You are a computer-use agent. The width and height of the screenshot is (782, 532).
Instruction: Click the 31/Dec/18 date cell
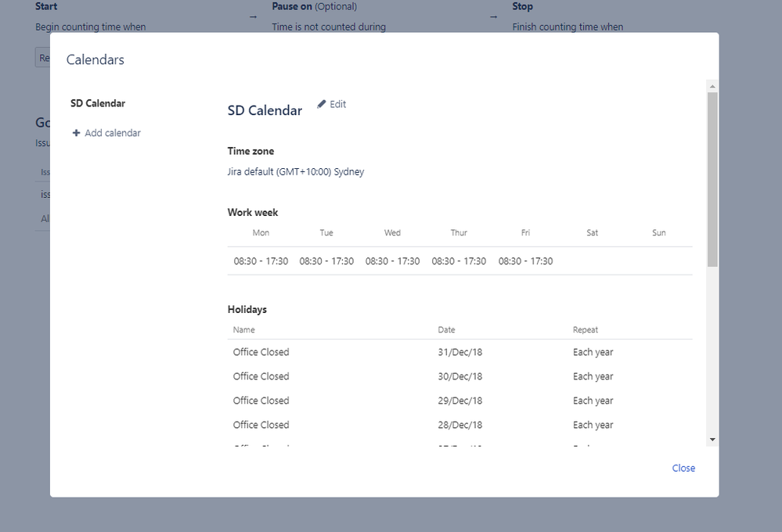click(459, 352)
